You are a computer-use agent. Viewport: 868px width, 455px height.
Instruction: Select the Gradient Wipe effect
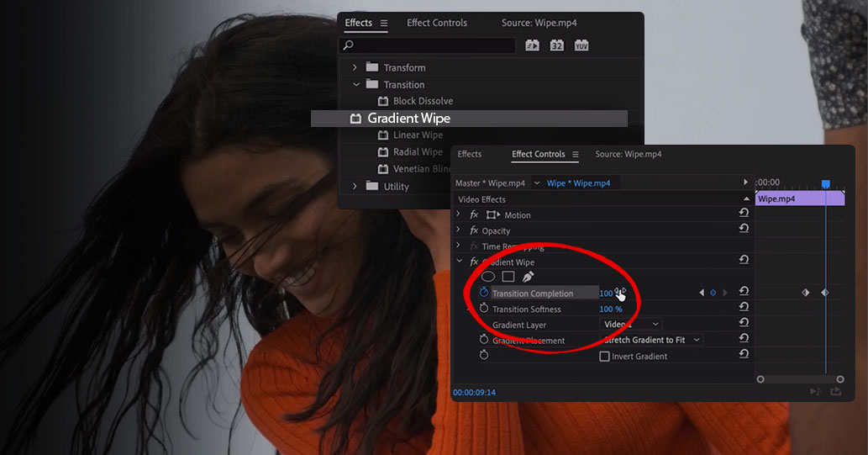click(x=408, y=119)
